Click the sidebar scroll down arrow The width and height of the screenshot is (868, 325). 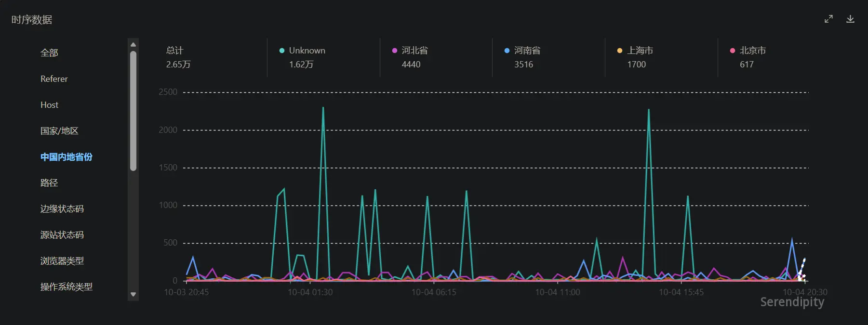pos(133,294)
